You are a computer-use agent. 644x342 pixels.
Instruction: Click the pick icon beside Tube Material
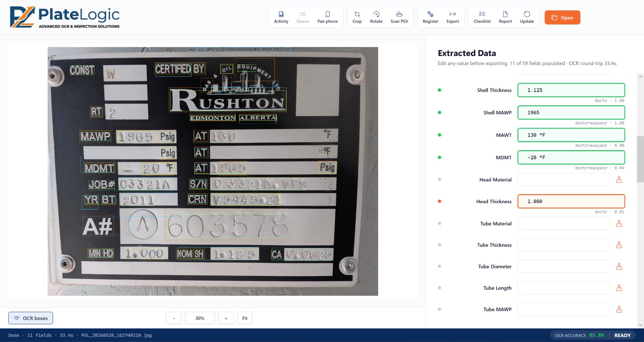[619, 224]
